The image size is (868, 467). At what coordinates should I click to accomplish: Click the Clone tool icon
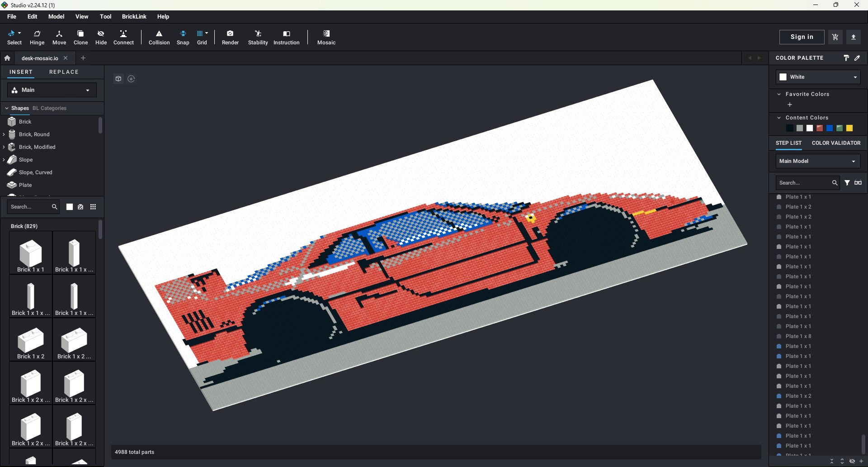[80, 37]
